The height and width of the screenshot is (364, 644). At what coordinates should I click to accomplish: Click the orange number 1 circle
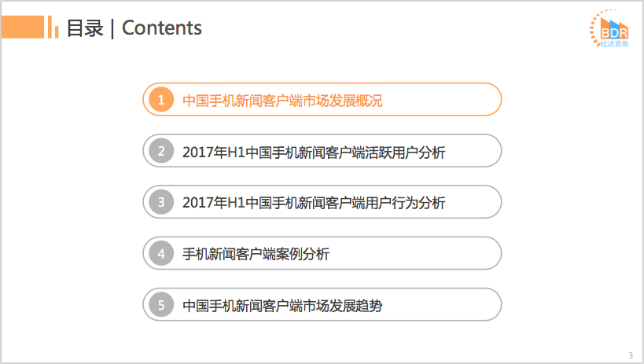click(x=161, y=100)
